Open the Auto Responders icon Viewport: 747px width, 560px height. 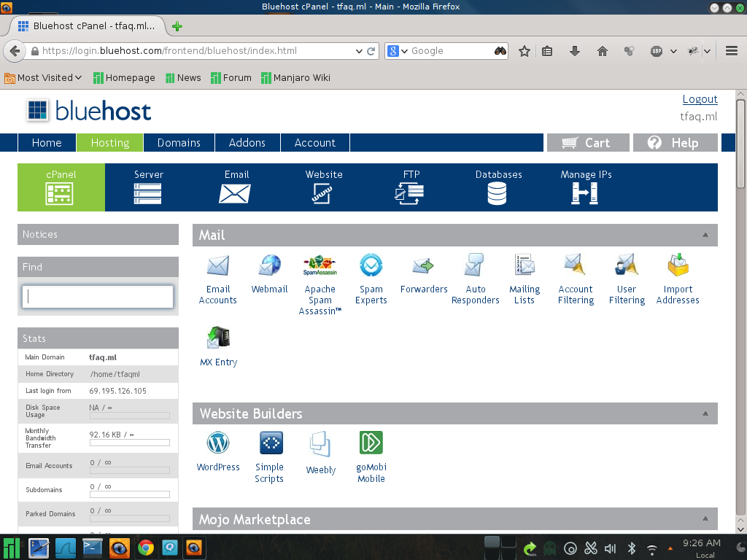(475, 266)
